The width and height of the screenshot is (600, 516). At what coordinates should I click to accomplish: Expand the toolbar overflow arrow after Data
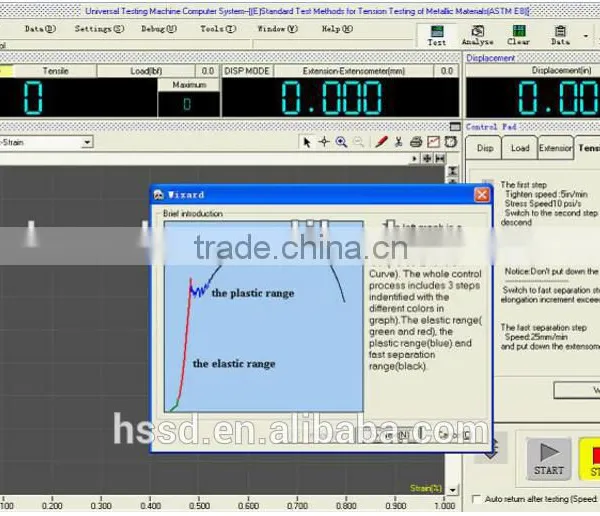click(x=585, y=36)
